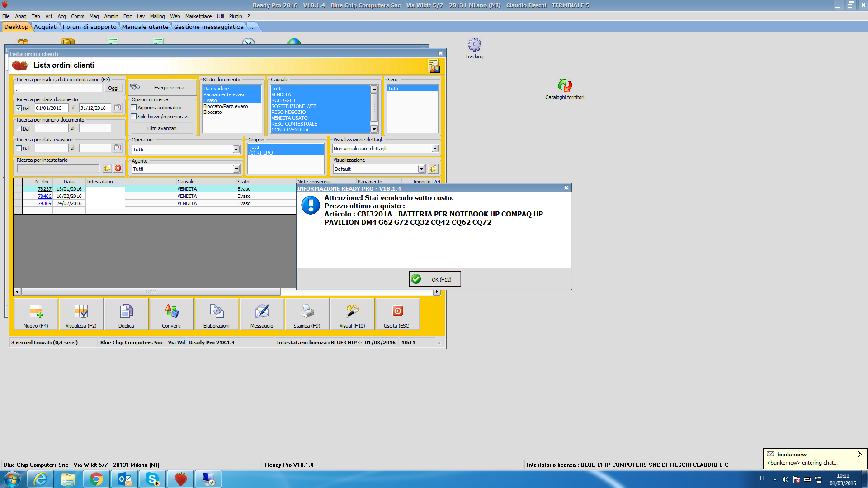Click the Duplica document icon

(126, 312)
